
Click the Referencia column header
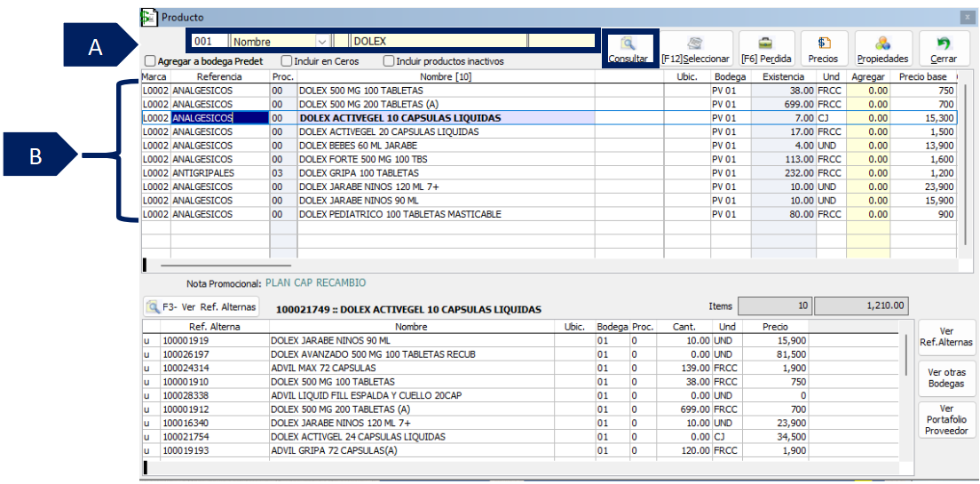pos(220,76)
